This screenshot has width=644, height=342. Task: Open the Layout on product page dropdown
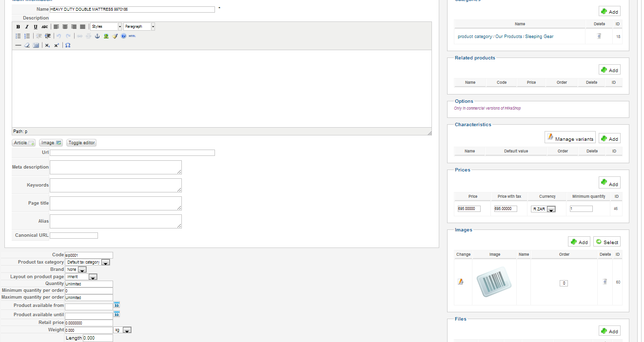coord(81,277)
